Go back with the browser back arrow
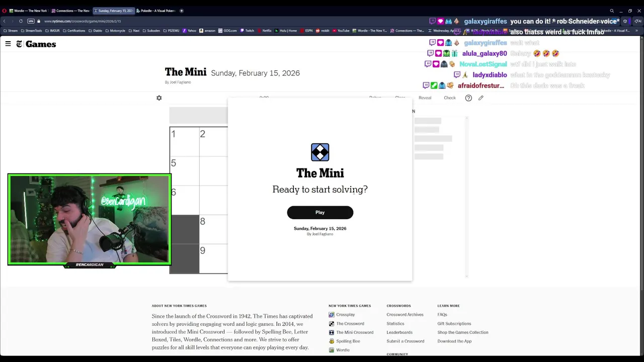The width and height of the screenshot is (644, 362). (5, 21)
